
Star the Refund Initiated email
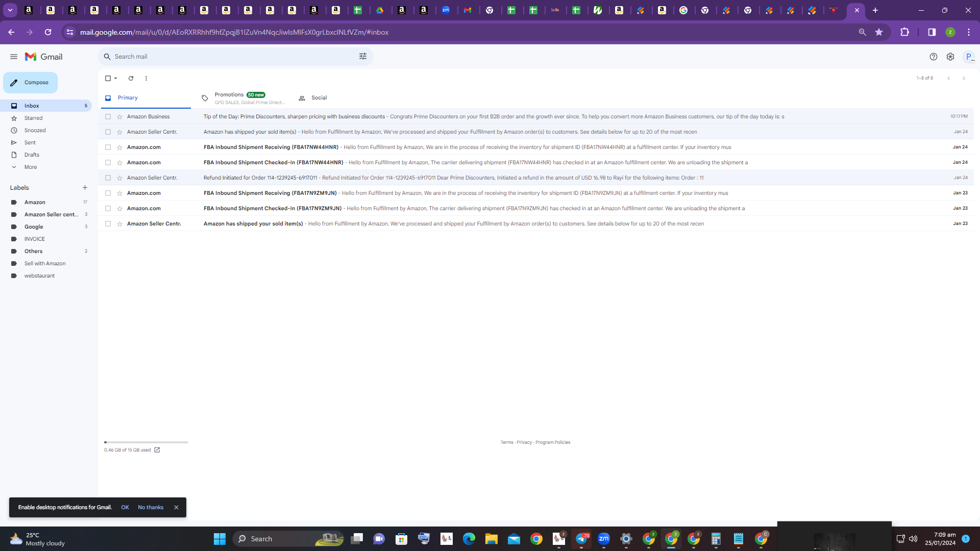[x=119, y=178]
